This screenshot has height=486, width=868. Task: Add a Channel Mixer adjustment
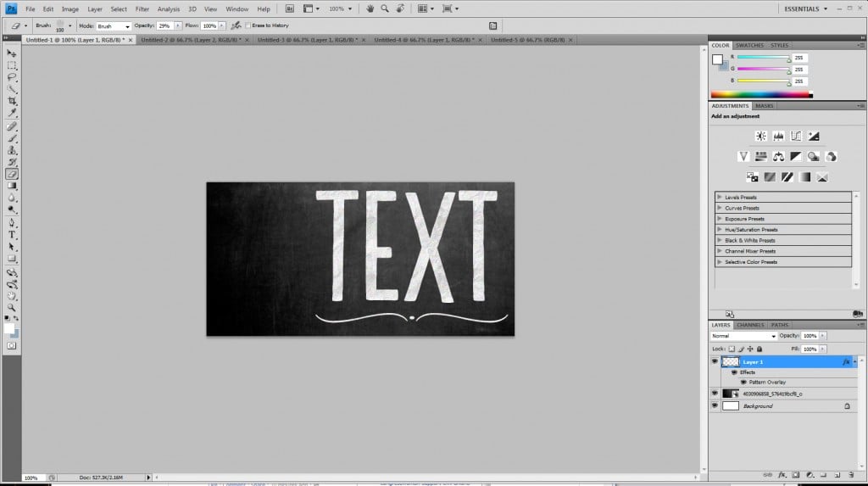[831, 157]
